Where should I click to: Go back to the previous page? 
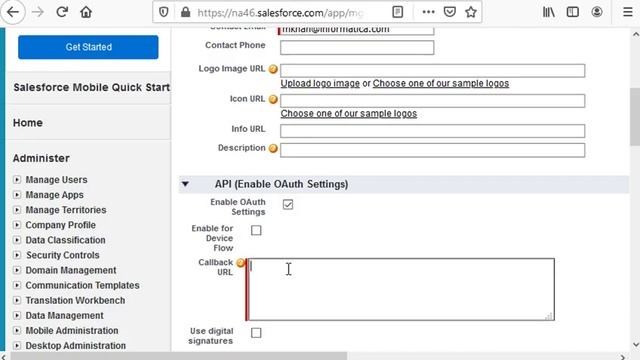(x=13, y=12)
